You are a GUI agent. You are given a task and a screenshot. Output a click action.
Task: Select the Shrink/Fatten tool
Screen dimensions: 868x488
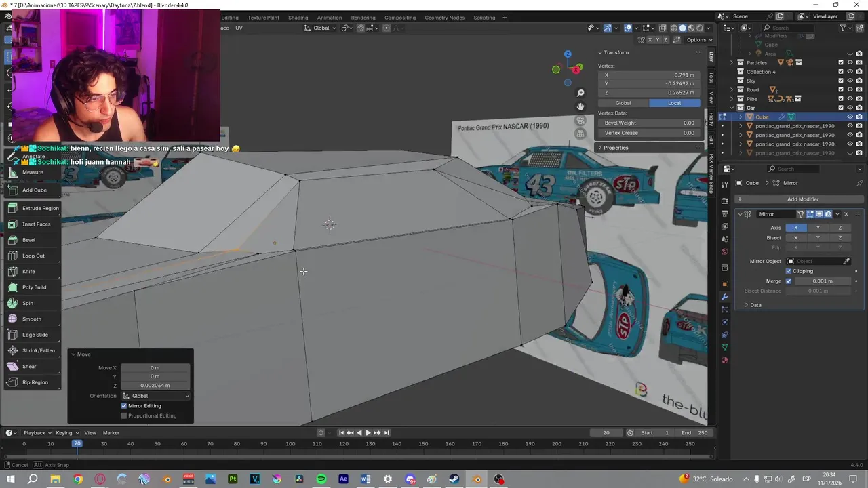pyautogui.click(x=33, y=350)
